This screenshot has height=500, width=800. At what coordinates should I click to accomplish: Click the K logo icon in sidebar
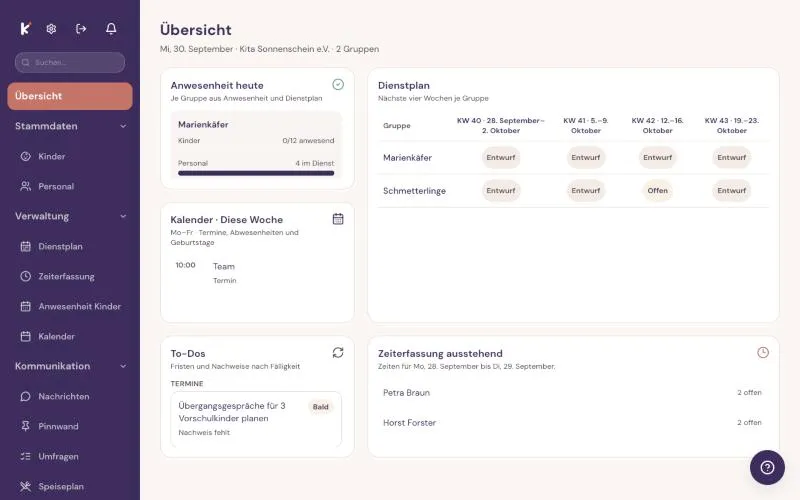[25, 29]
